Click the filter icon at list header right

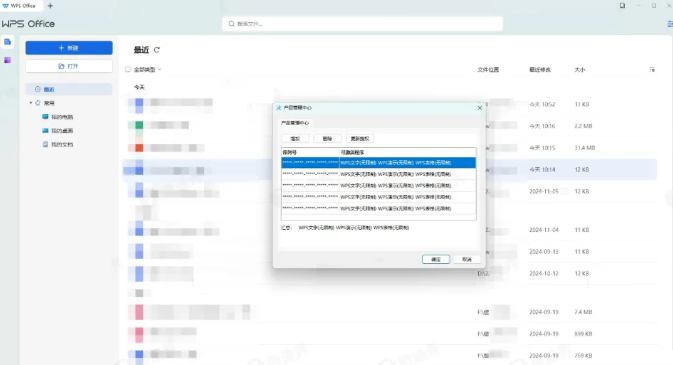[652, 70]
